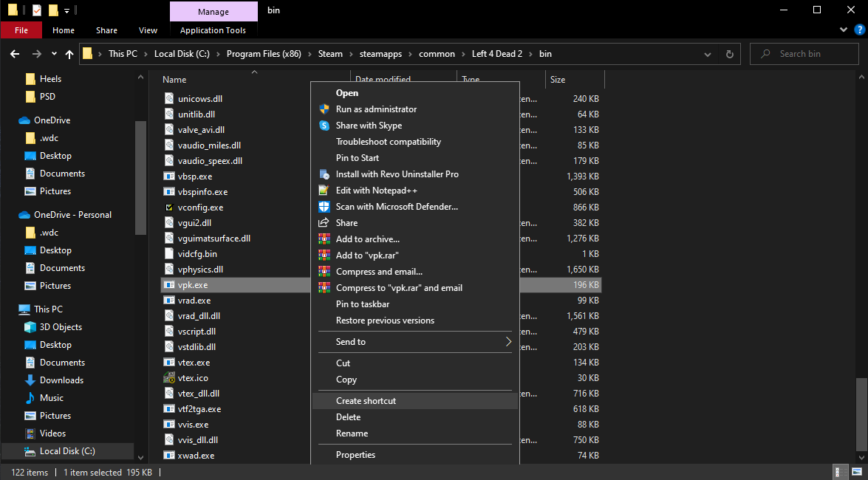The height and width of the screenshot is (480, 868).
Task: Select the xwad.exe file
Action: [x=196, y=456]
